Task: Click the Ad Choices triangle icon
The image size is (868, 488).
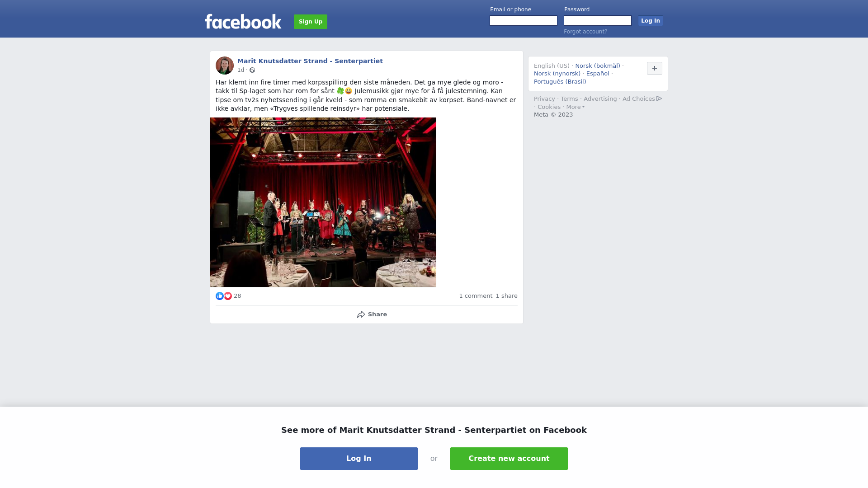Action: point(659,99)
